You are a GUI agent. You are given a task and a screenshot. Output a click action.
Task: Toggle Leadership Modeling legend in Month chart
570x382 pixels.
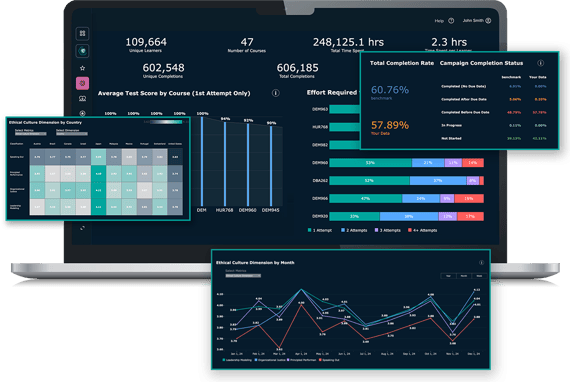point(237,360)
